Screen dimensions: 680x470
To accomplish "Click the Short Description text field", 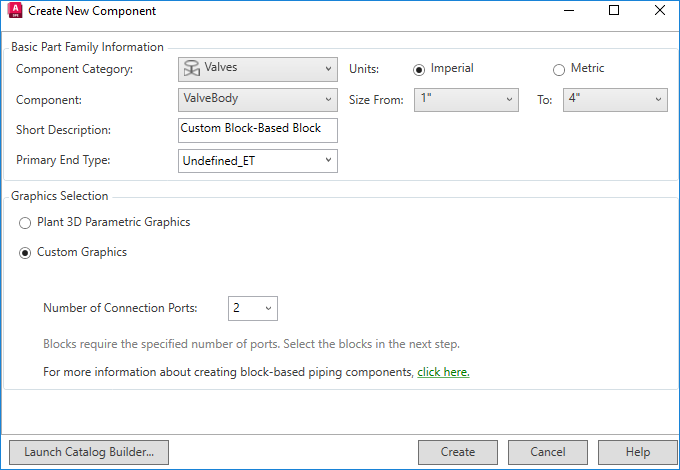I will tap(257, 129).
